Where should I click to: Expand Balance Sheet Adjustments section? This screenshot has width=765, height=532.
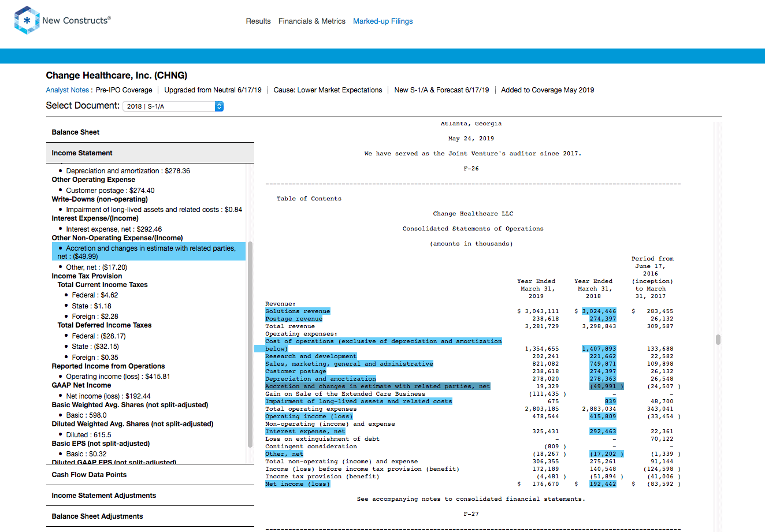coord(150,516)
